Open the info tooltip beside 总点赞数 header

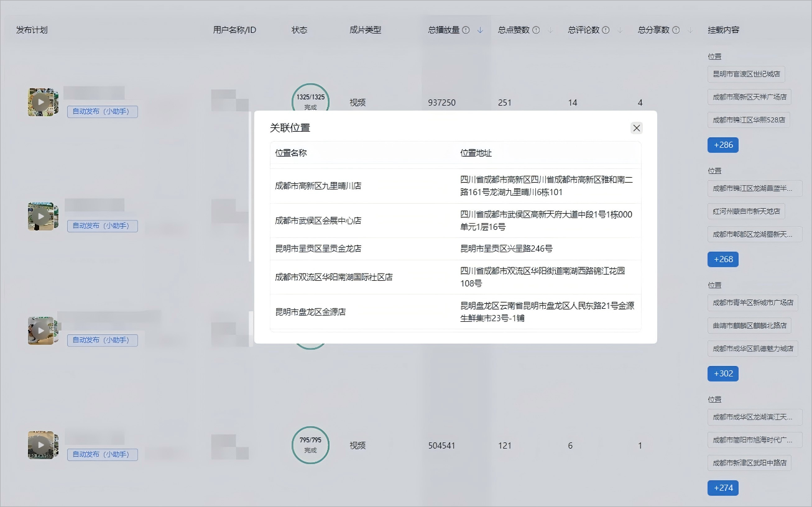pos(536,29)
